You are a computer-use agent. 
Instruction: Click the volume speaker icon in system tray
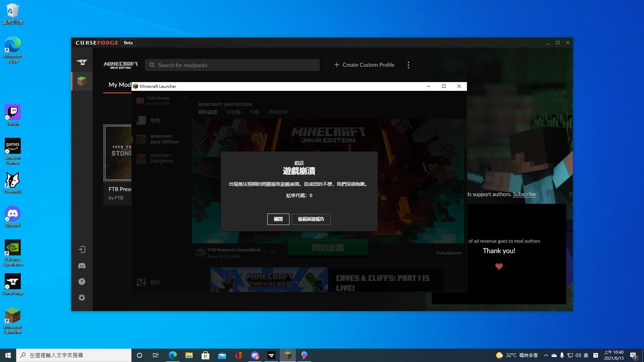(x=578, y=355)
